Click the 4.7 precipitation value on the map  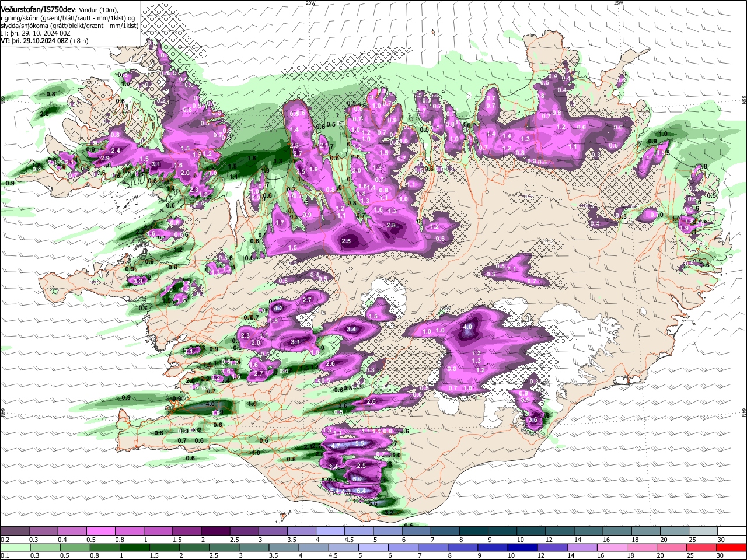click(336, 446)
